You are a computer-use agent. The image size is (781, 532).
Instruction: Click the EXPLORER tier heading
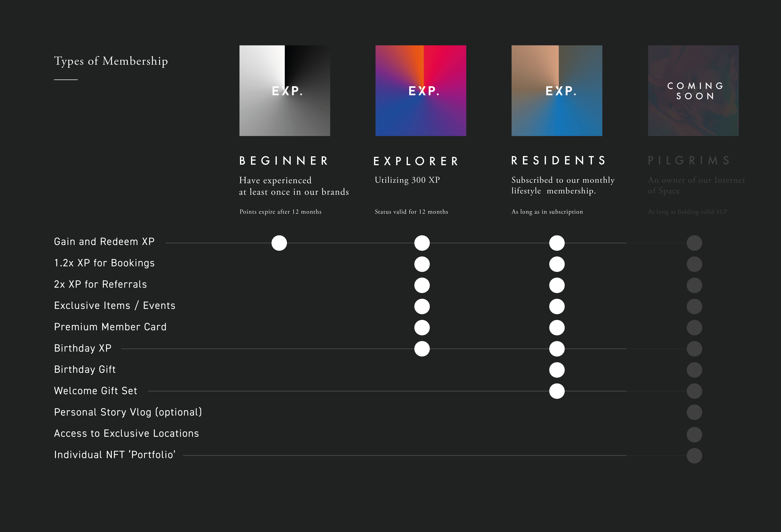[416, 161]
